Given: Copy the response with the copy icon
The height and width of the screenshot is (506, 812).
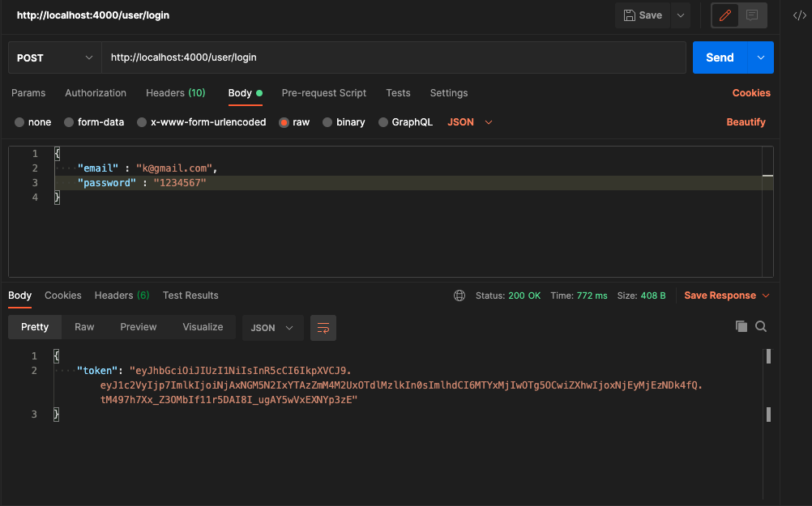Looking at the screenshot, I should tap(741, 326).
